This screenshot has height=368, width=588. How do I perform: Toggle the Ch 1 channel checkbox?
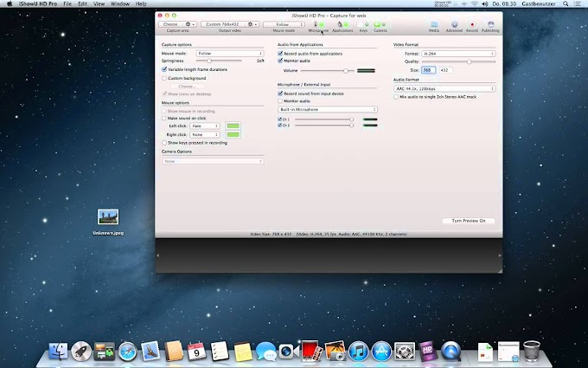(280, 119)
